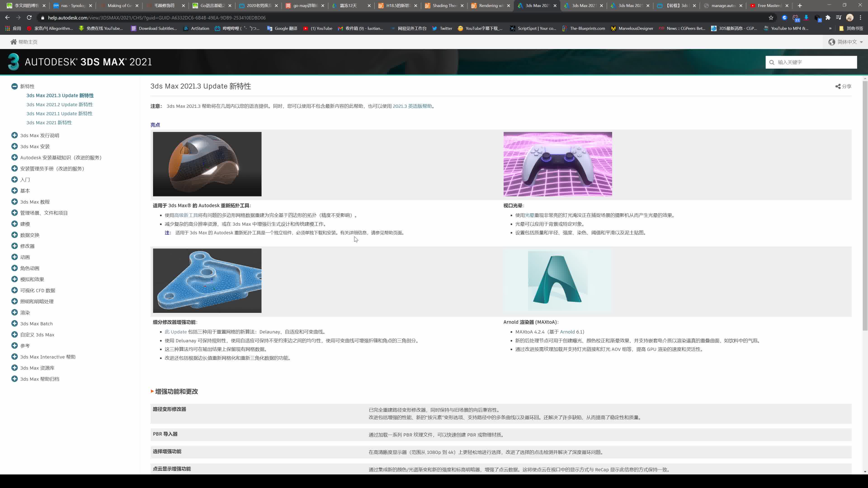
Task: Open the Twitter bookmark
Action: [x=442, y=28]
